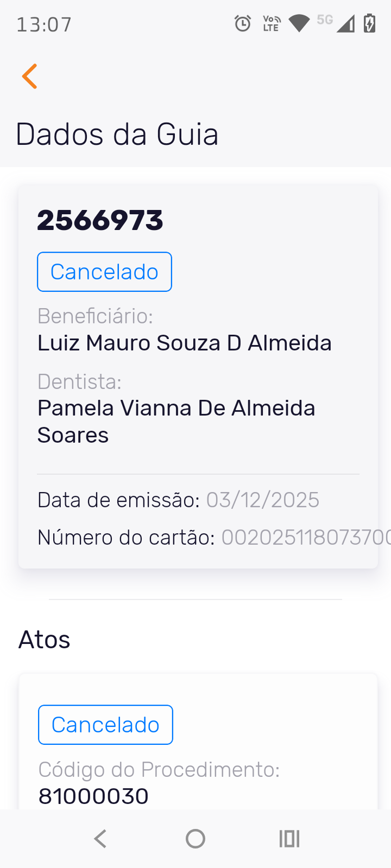This screenshot has height=868, width=391.
Task: Tap the issue date 03/12/2025
Action: 263,500
